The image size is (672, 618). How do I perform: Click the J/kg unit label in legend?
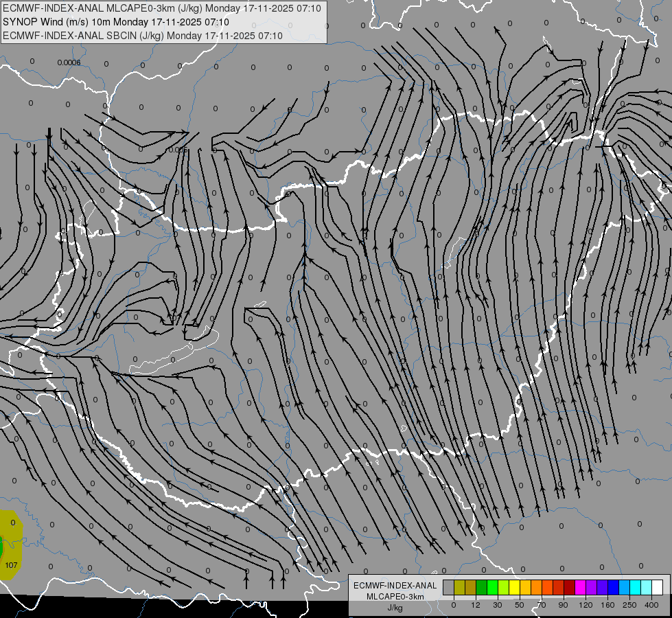[x=395, y=608]
